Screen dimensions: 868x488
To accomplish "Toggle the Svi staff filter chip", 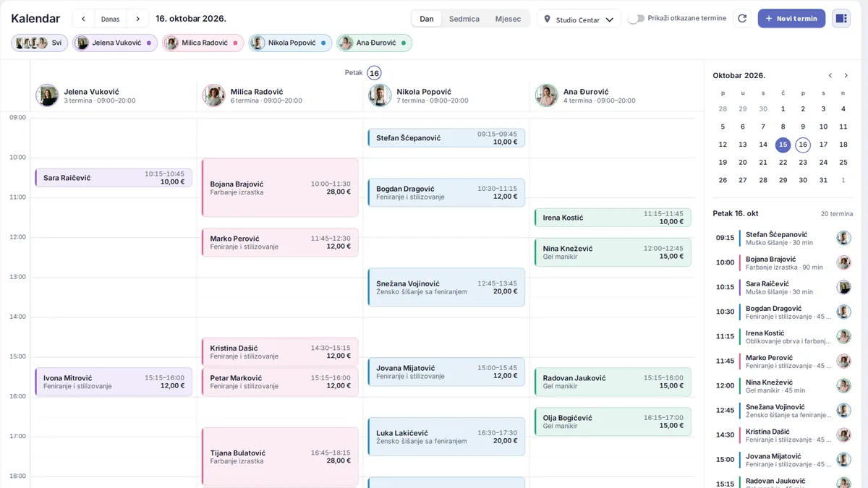I will coord(40,43).
